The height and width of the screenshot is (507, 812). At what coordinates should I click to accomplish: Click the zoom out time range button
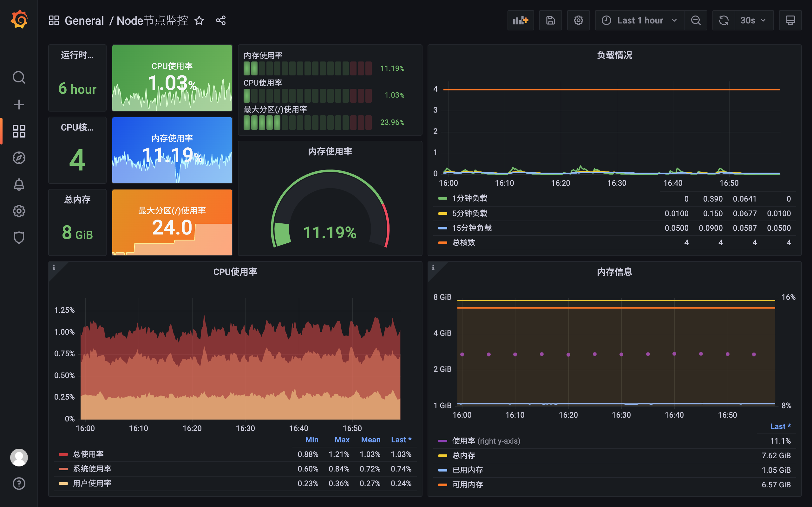click(x=696, y=21)
